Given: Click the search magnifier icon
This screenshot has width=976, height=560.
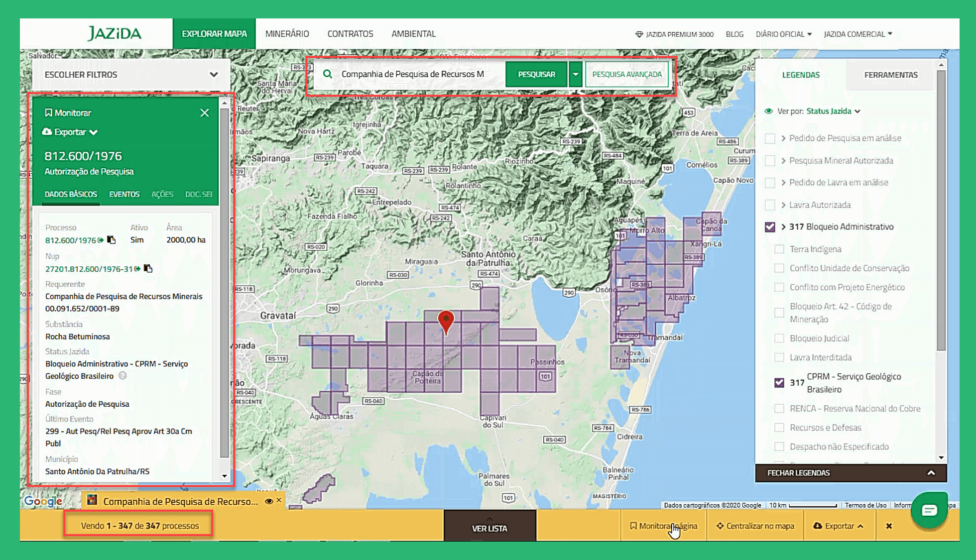Looking at the screenshot, I should [328, 74].
